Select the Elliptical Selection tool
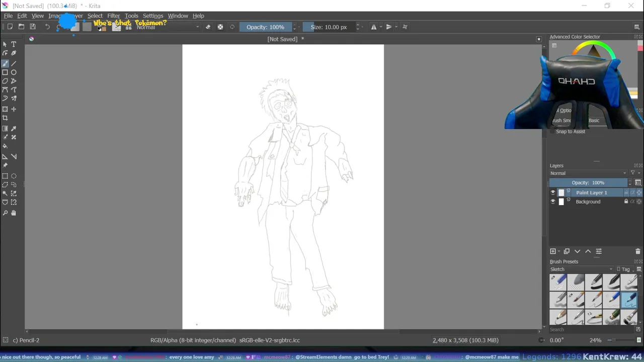 (14, 176)
